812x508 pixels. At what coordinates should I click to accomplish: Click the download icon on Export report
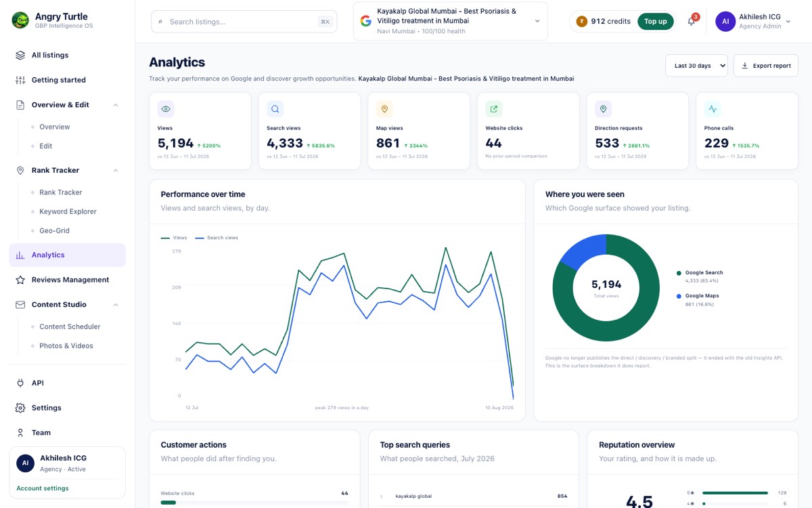point(745,66)
